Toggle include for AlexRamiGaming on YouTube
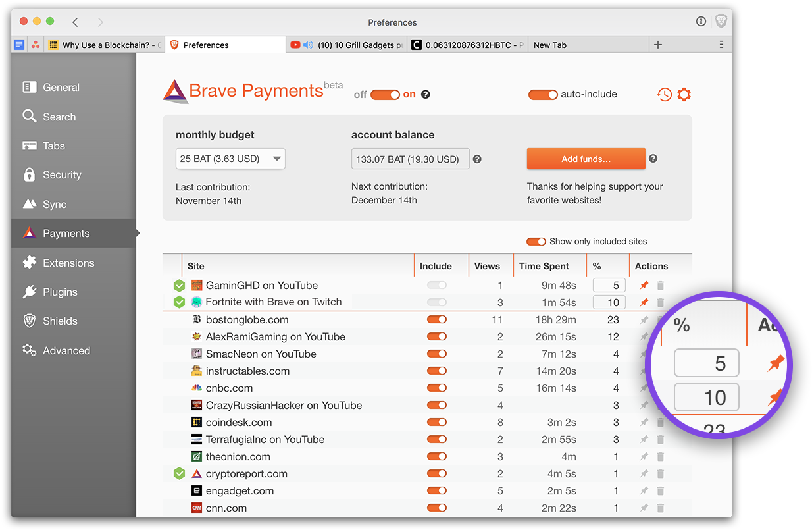 point(437,336)
